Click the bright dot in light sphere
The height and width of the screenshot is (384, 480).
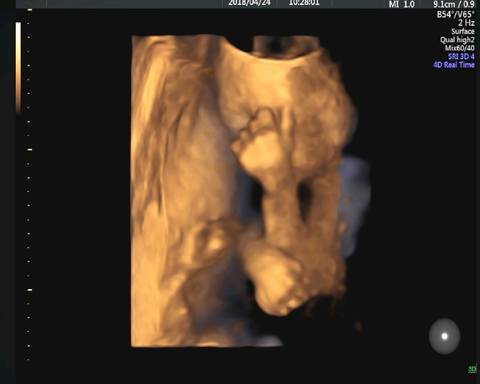click(x=444, y=336)
